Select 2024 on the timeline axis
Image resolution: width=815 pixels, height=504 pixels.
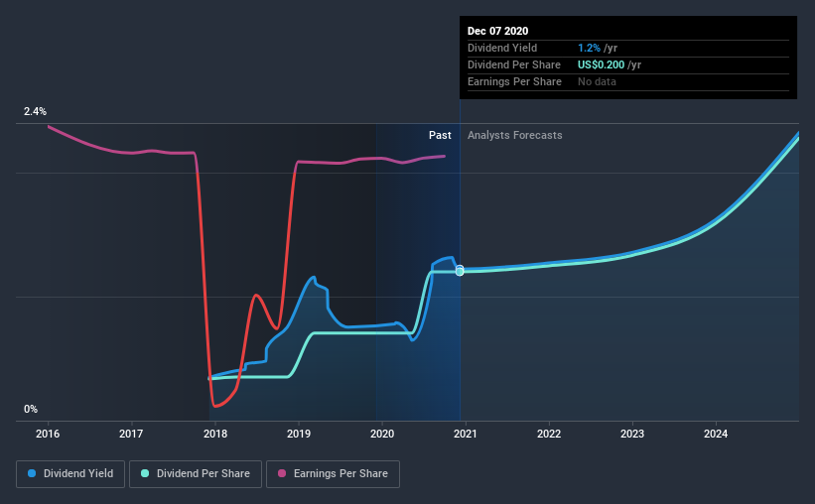[716, 434]
